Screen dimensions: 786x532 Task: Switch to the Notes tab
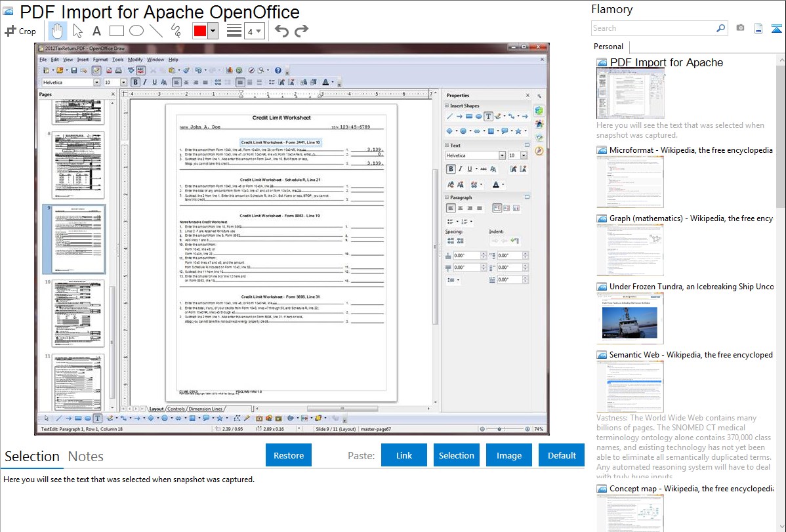tap(86, 457)
